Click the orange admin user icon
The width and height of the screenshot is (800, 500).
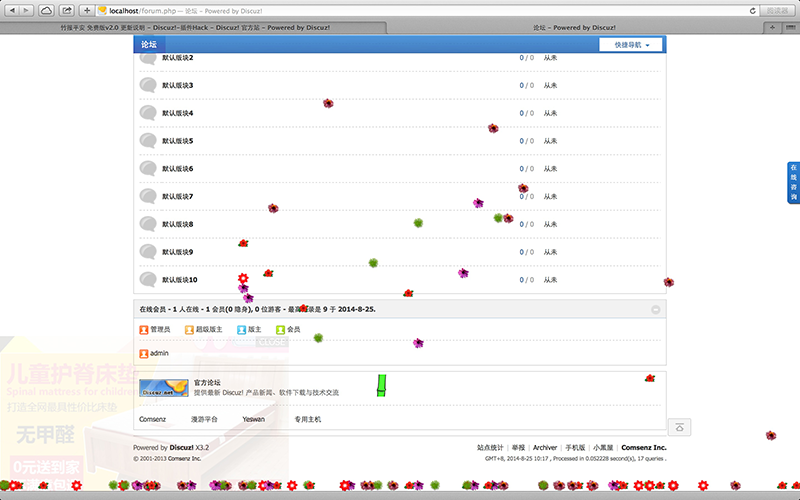pos(144,353)
